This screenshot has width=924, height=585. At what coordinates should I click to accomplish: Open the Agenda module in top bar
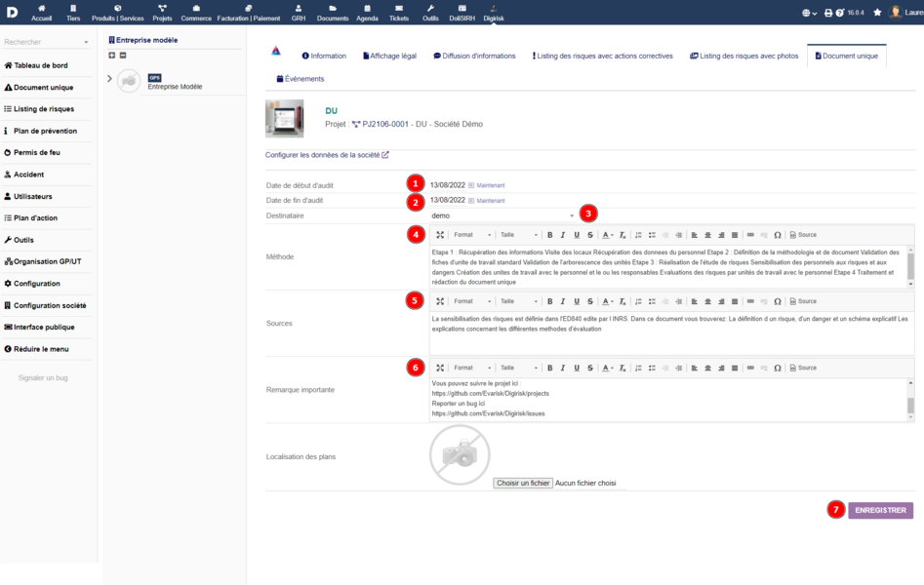tap(367, 13)
